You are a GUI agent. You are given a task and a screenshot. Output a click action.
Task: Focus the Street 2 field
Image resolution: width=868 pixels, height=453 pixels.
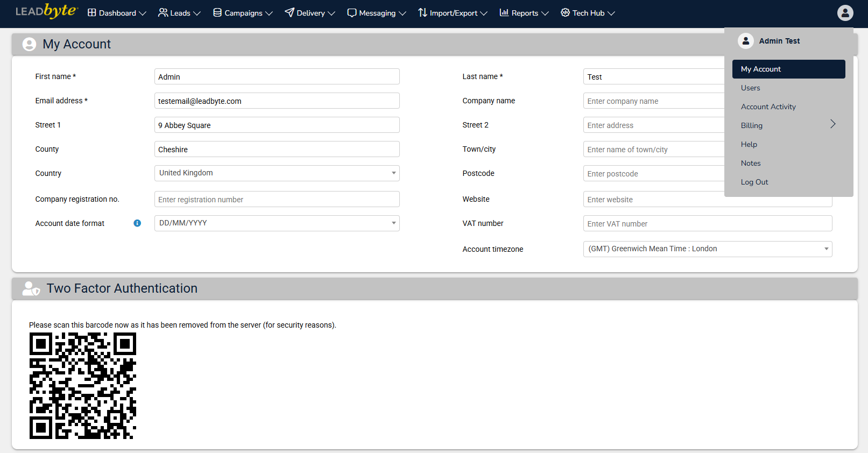[654, 125]
